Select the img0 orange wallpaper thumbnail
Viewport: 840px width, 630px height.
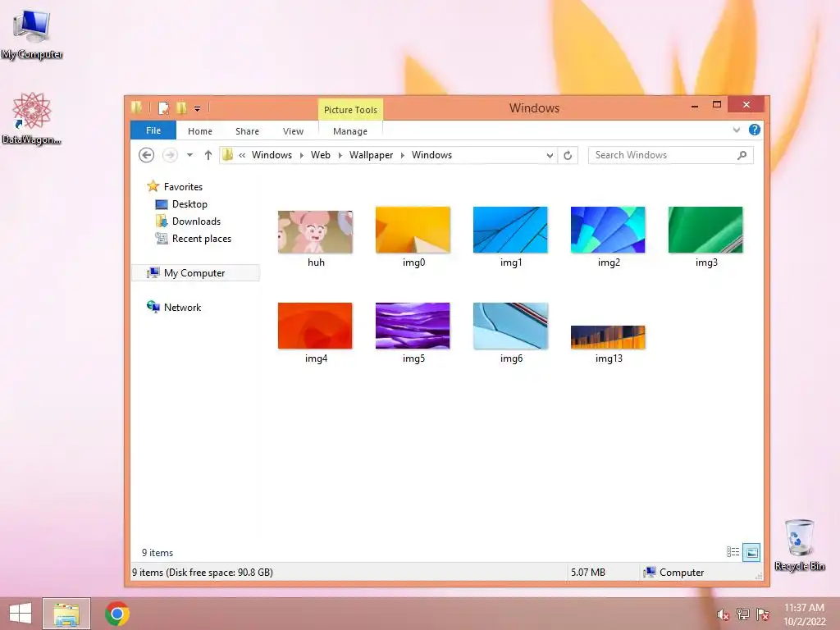pos(413,230)
